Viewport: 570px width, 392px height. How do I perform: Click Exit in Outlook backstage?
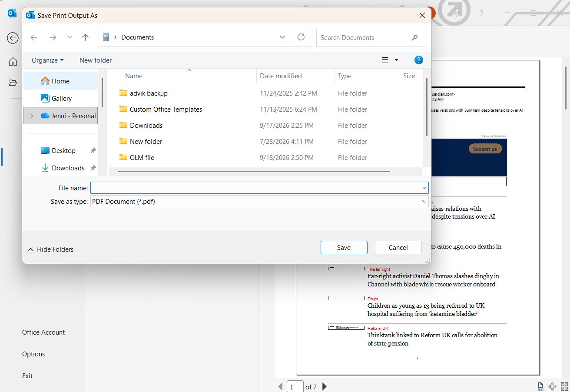(x=27, y=376)
